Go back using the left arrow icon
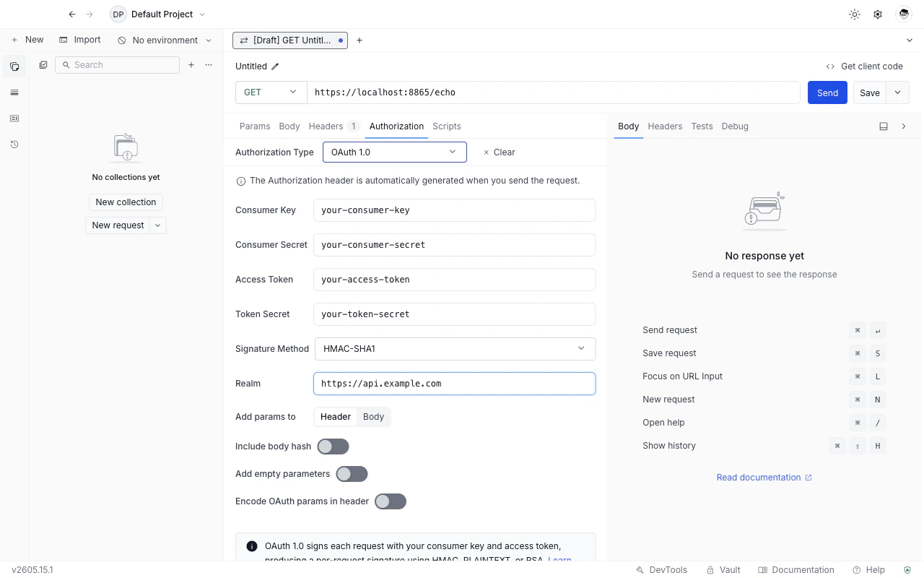924x578 pixels. pos(72,14)
